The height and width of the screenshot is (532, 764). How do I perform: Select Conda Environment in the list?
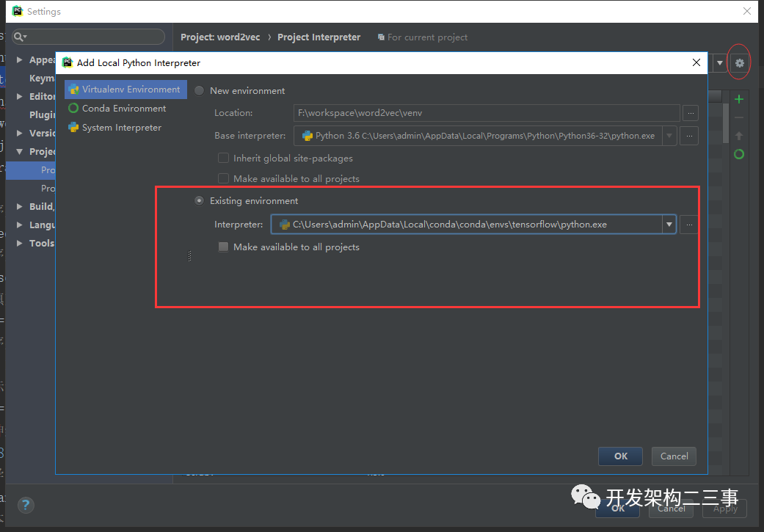pyautogui.click(x=125, y=108)
